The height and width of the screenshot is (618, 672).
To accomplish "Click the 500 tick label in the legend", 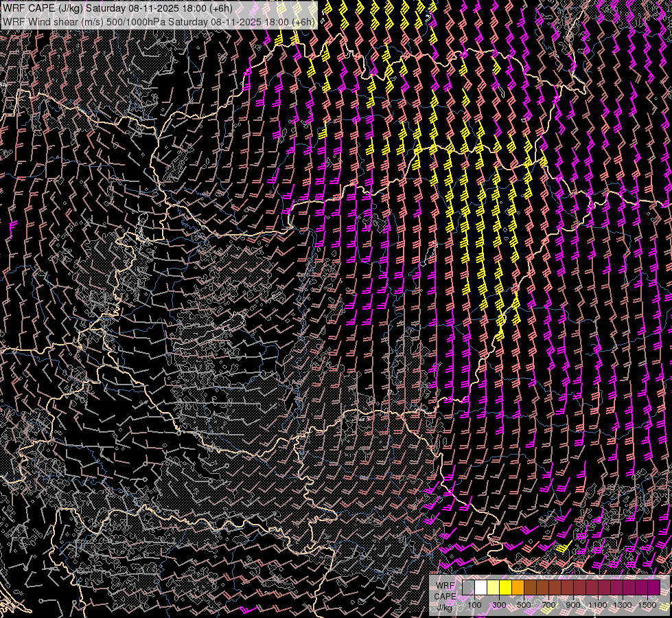I will (524, 605).
